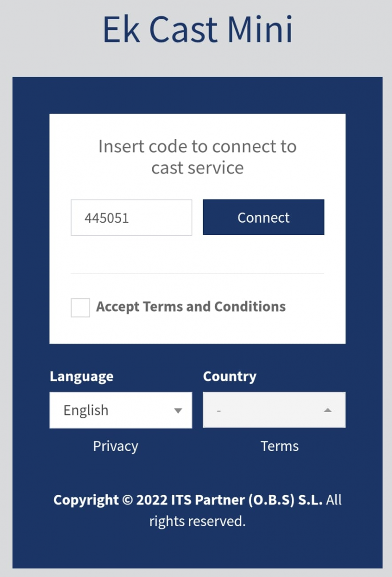Click the rights reserved footer line
This screenshot has height=577, width=392.
point(197,521)
